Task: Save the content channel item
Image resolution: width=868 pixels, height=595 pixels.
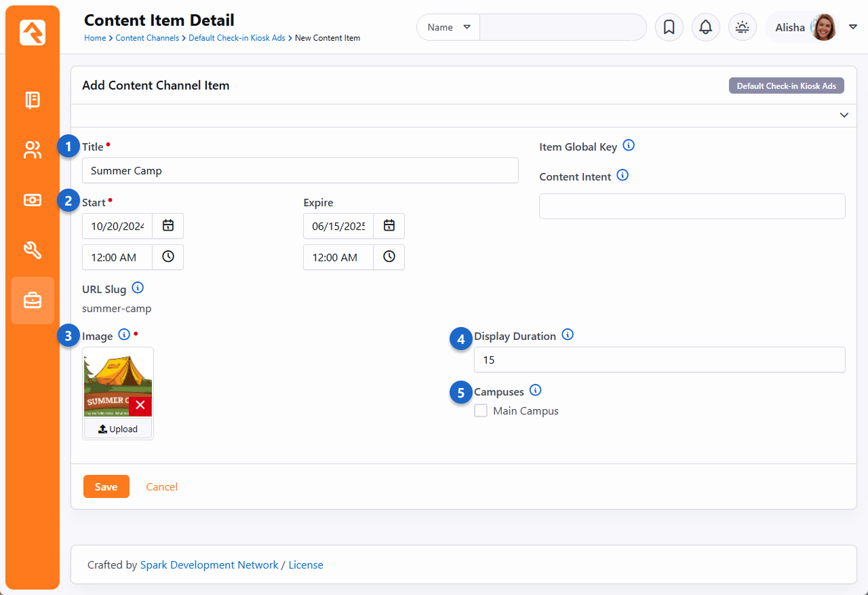Action: pyautogui.click(x=106, y=486)
